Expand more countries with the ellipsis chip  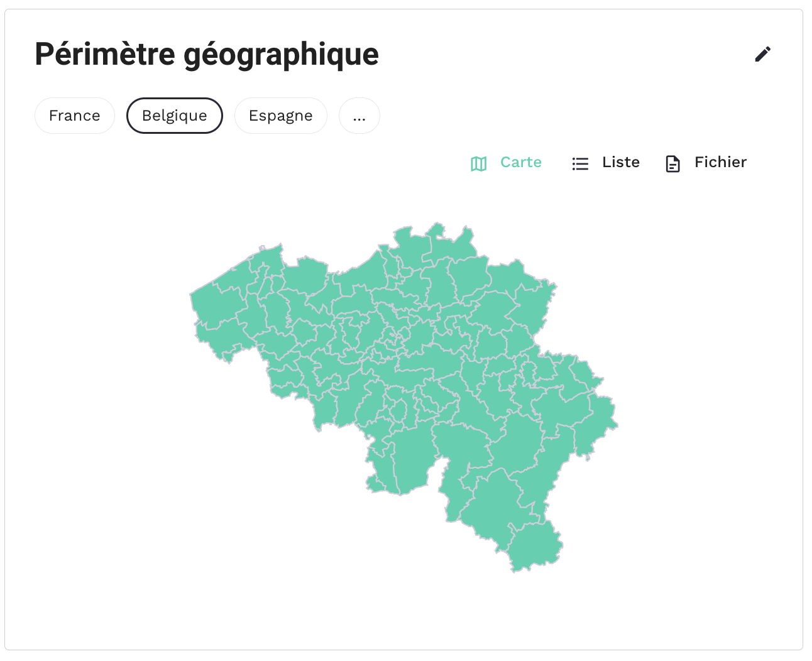359,116
